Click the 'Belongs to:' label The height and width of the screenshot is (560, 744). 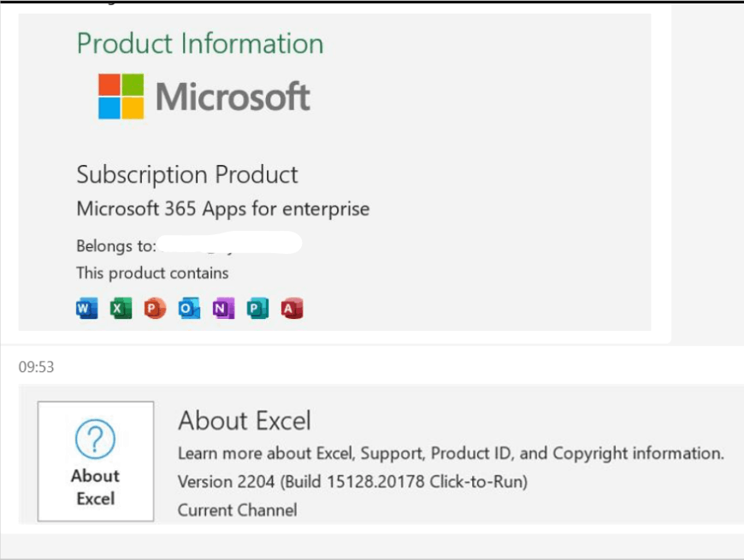[116, 246]
